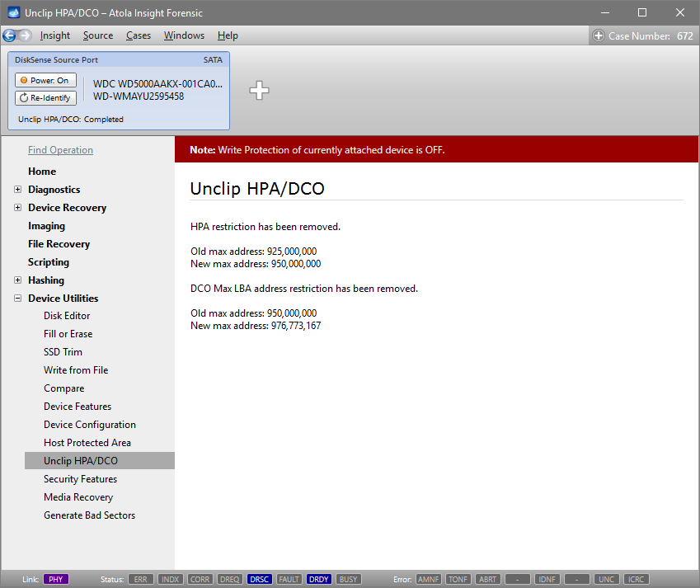Select the WDC WD5000AAKX device panel
Screen dimensions: 700x588
(157, 90)
